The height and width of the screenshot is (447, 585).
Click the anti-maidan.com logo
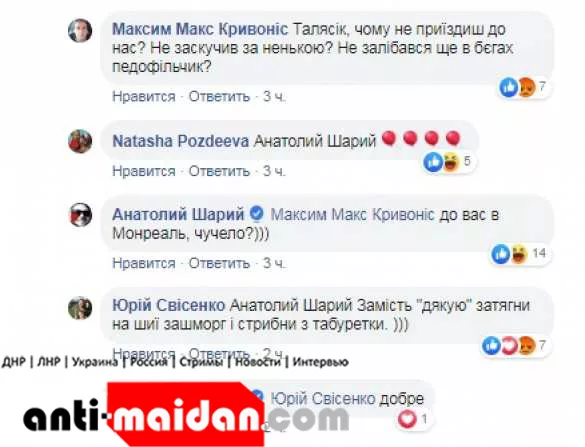point(187,414)
